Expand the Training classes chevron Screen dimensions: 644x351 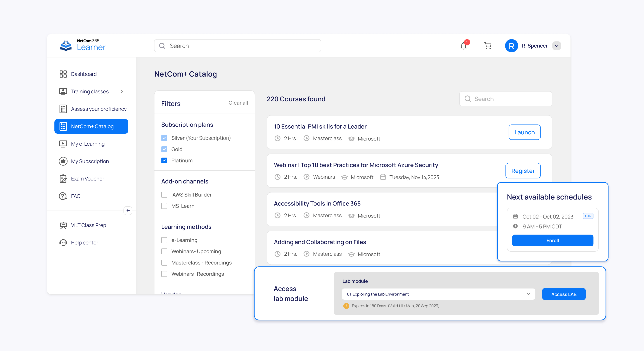click(x=122, y=92)
